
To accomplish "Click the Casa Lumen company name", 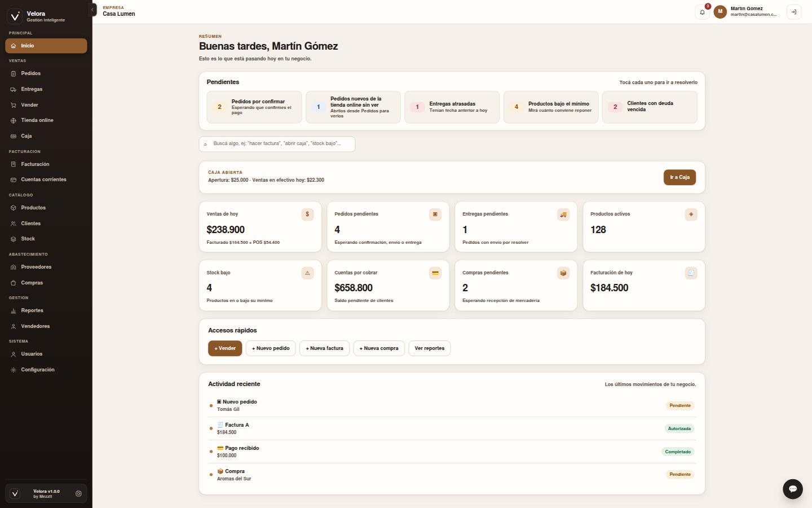I will point(119,14).
